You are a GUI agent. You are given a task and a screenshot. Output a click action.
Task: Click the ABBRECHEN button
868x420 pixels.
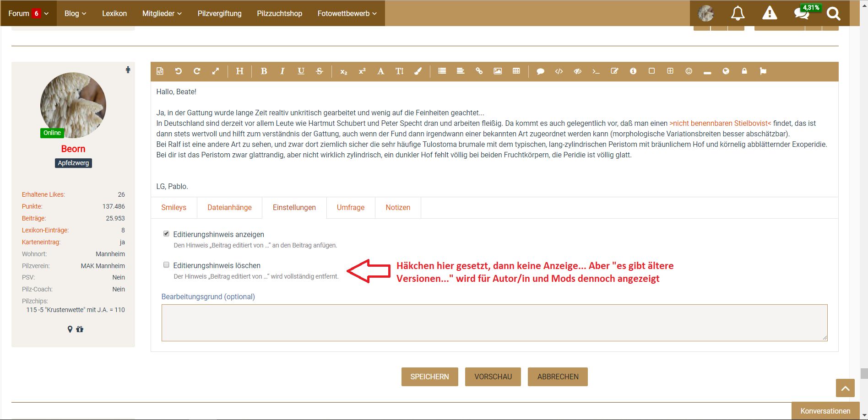(558, 377)
